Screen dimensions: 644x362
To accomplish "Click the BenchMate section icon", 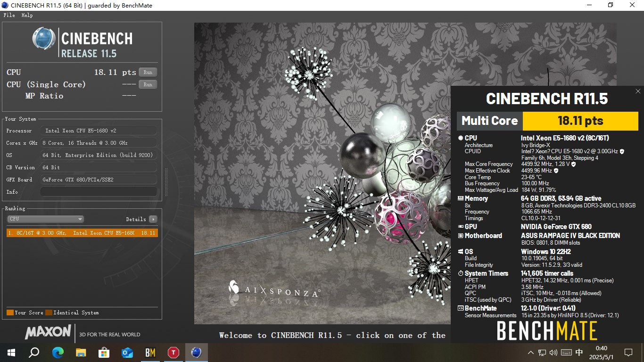I will [x=461, y=308].
